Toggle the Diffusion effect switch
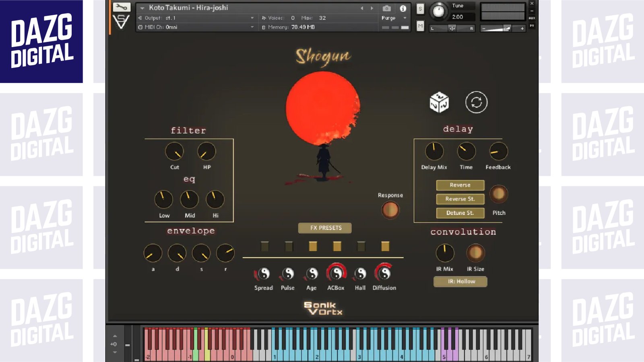 pos(385,246)
